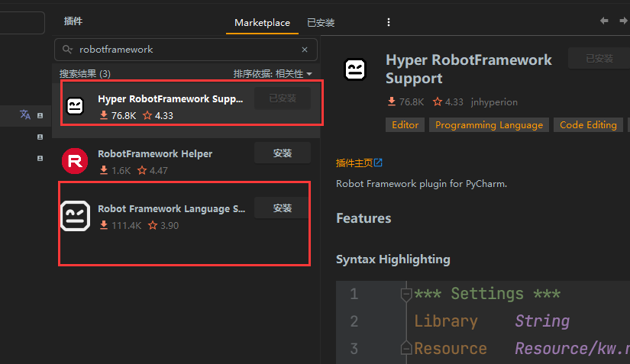Image resolution: width=630 pixels, height=364 pixels.
Task: Click the Features heading
Action: click(363, 218)
